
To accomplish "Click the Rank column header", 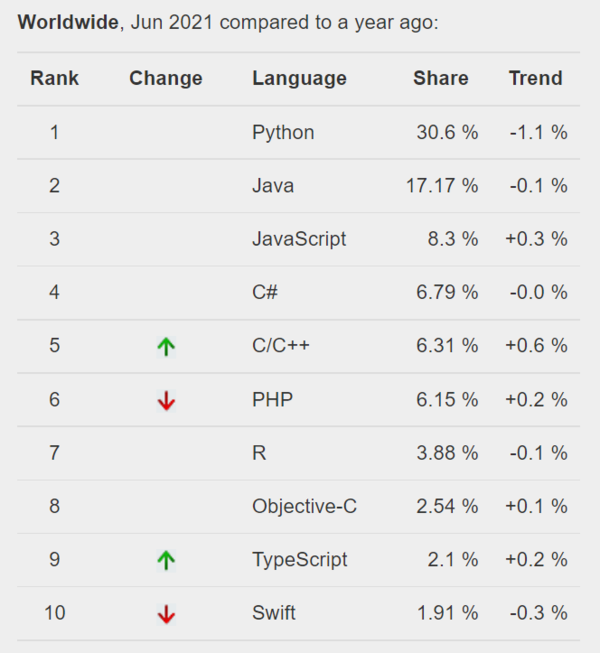I will coord(54,78).
